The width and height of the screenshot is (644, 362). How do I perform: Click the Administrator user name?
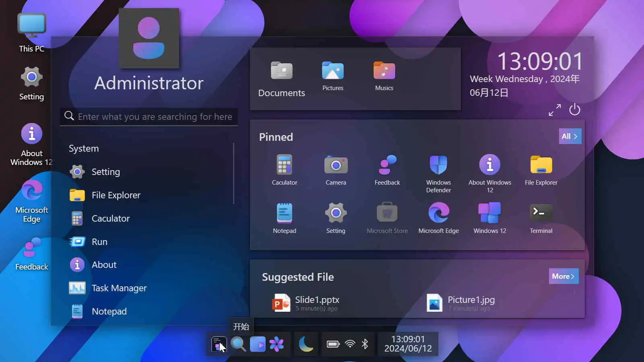[x=149, y=83]
